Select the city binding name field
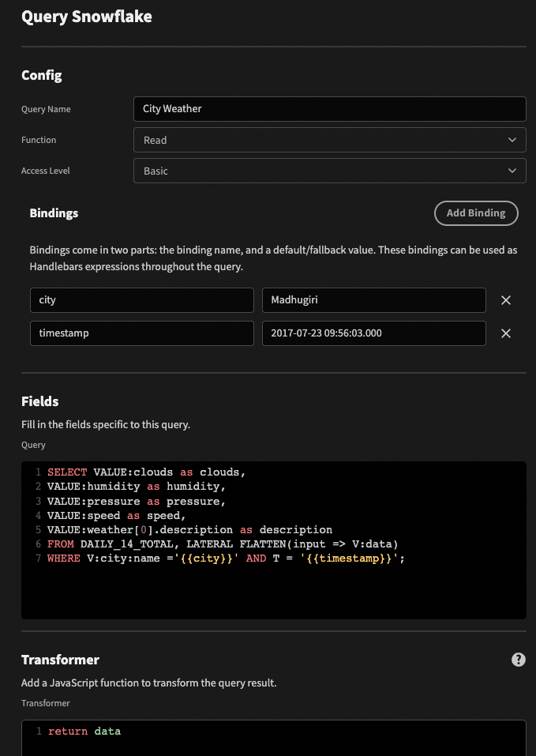Image resolution: width=536 pixels, height=756 pixels. (x=141, y=300)
